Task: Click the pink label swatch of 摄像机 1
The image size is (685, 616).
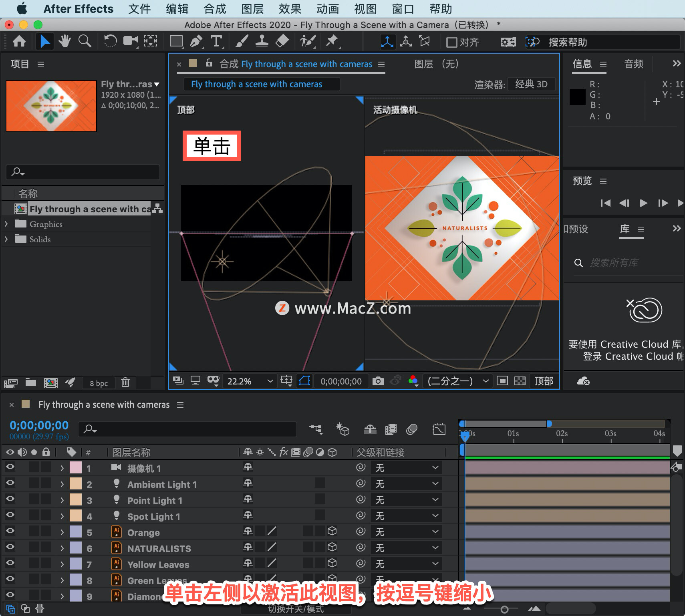Action: tap(75, 468)
